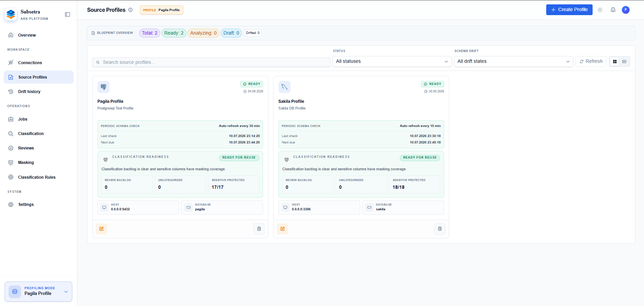
Task: Click the Pagila Profile header badge
Action: 162,10
